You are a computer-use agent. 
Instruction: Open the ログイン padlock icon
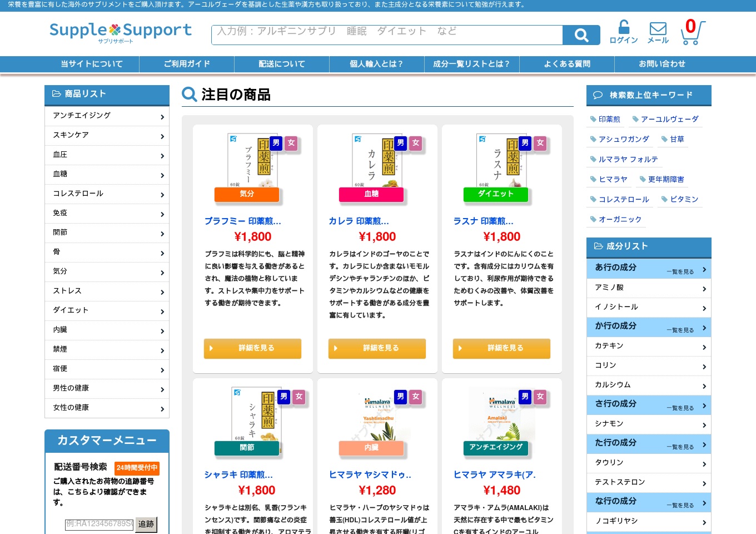click(624, 32)
